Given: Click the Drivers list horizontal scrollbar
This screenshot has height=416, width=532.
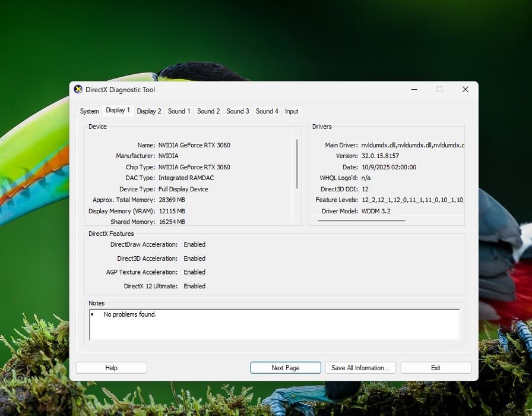Looking at the screenshot, I should pyautogui.click(x=362, y=220).
